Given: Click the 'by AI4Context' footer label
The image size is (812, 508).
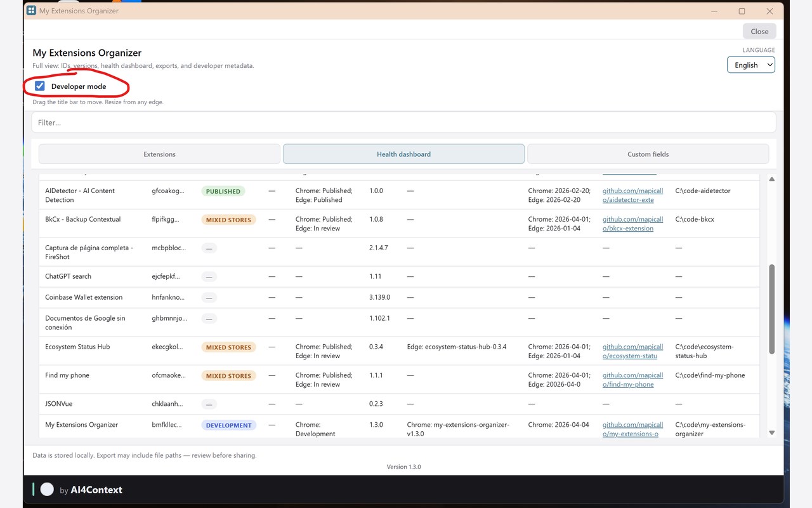Looking at the screenshot, I should pos(91,490).
